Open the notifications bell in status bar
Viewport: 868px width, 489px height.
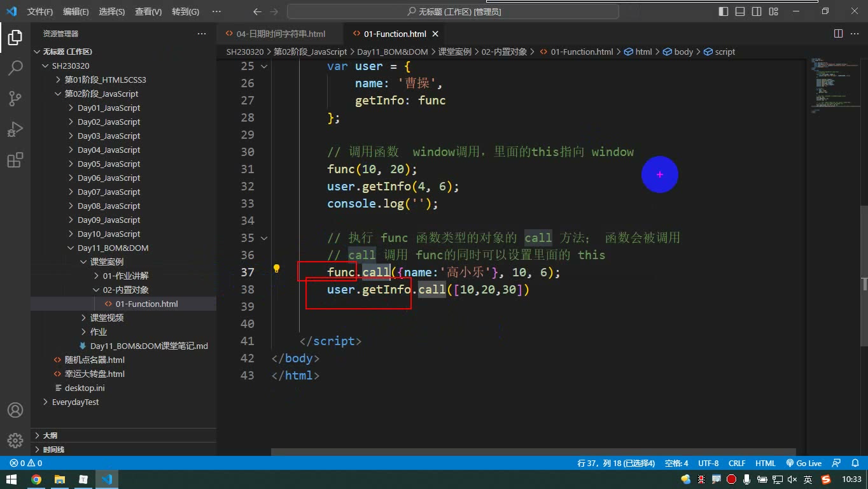pos(855,463)
